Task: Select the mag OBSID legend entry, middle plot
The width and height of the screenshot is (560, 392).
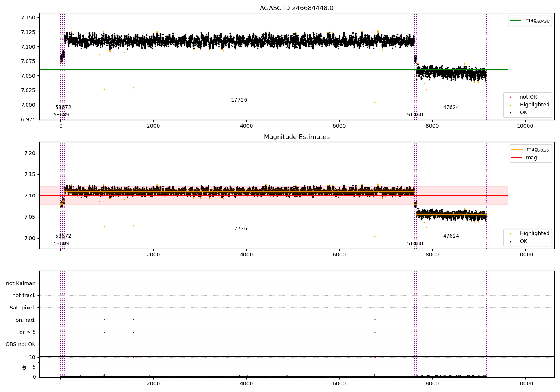Action: click(x=531, y=149)
